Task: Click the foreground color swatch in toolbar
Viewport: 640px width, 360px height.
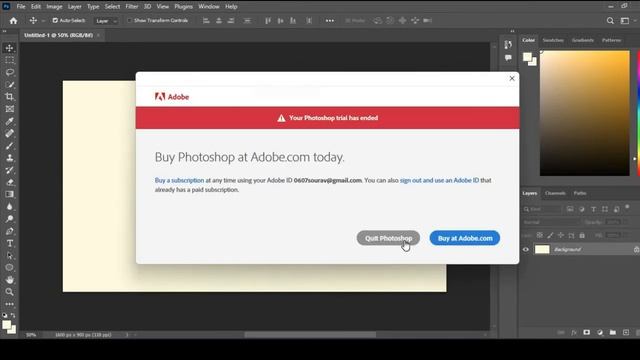Action: pyautogui.click(x=6, y=325)
